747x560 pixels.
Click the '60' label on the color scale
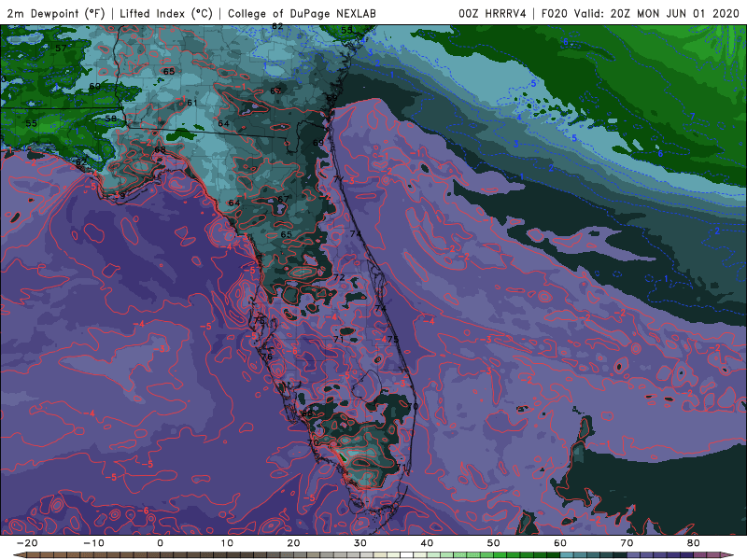coord(560,543)
